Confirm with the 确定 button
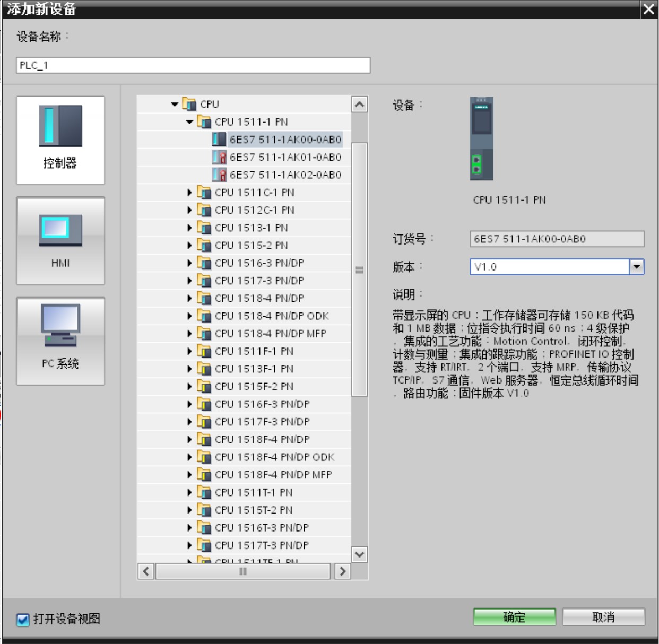The width and height of the screenshot is (659, 644). (514, 617)
